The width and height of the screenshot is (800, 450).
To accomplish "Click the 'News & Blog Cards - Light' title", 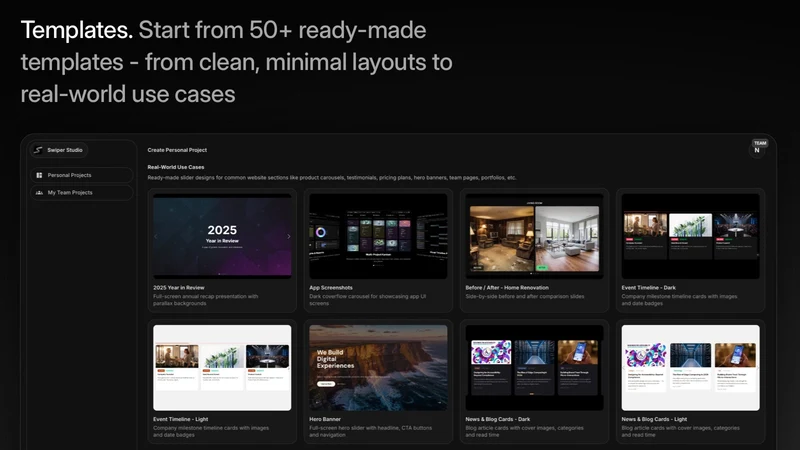I will point(654,419).
